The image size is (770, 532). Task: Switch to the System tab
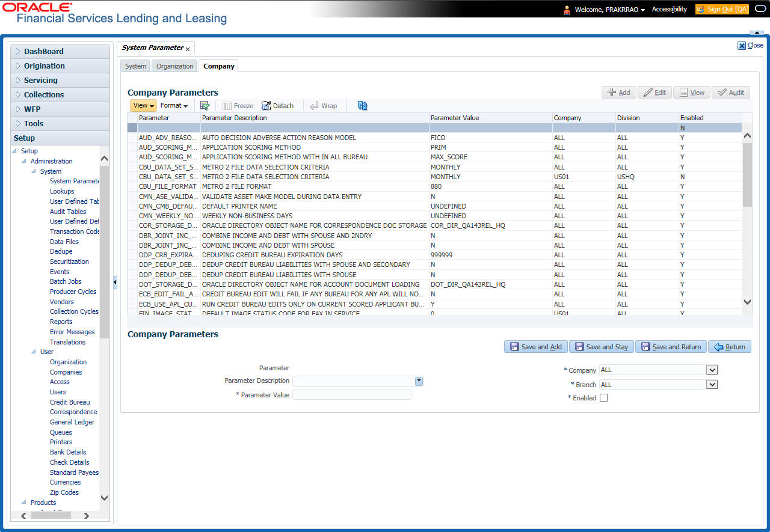coord(135,66)
